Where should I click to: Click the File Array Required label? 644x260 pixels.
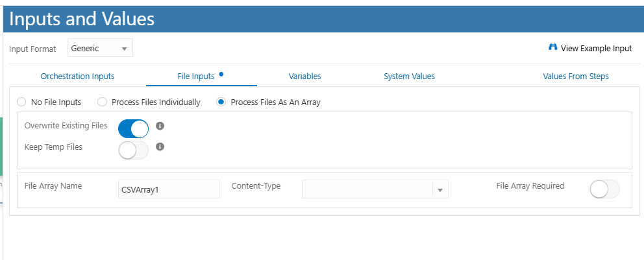coord(530,186)
